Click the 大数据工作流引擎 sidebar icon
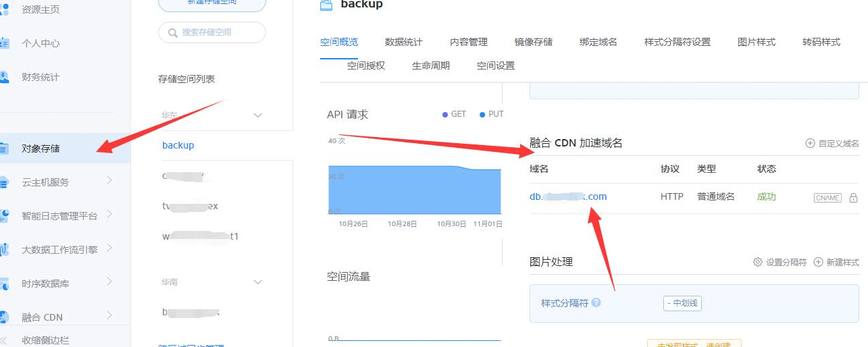 pos(4,249)
